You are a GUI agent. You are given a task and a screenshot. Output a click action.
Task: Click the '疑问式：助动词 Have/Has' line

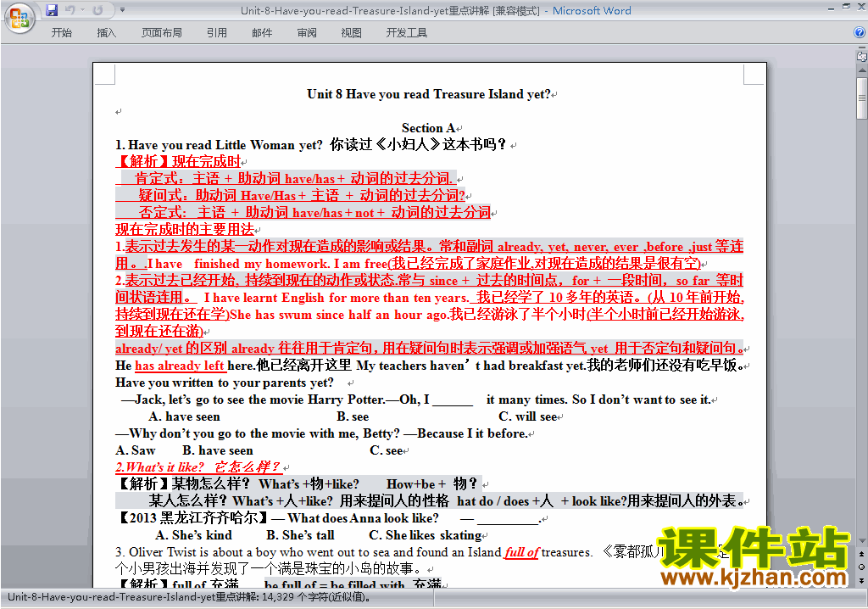tap(302, 196)
